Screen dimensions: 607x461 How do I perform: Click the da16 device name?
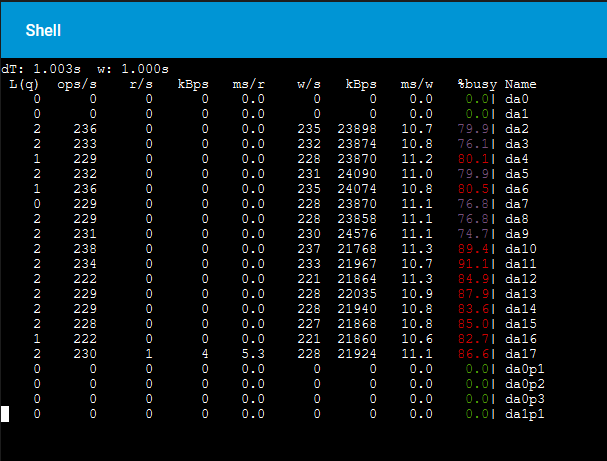click(521, 339)
